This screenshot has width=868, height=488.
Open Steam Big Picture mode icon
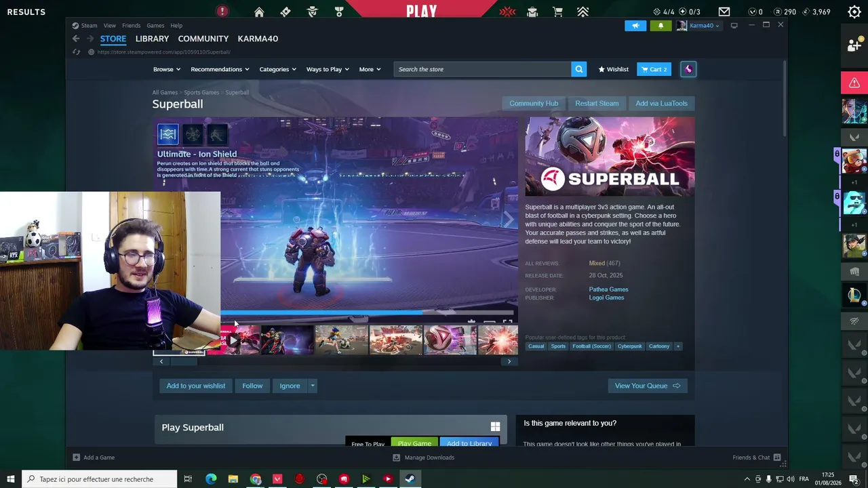(734, 26)
